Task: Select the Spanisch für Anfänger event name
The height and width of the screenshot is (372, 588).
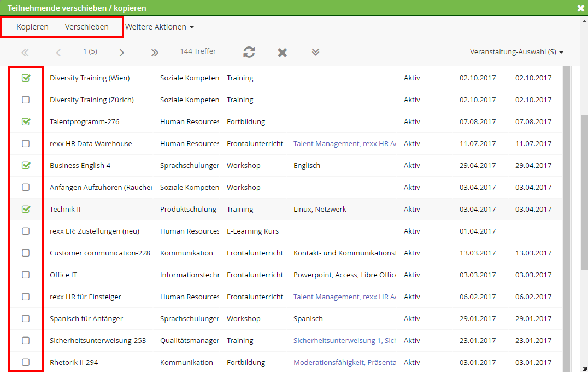Action: pos(86,318)
